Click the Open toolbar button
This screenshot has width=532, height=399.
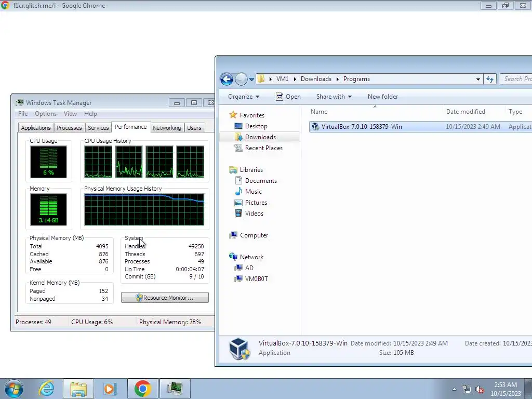(x=288, y=97)
